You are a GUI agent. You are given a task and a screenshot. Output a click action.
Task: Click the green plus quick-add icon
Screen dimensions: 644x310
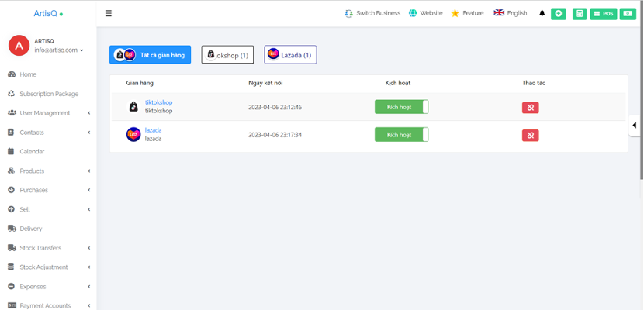(x=559, y=13)
